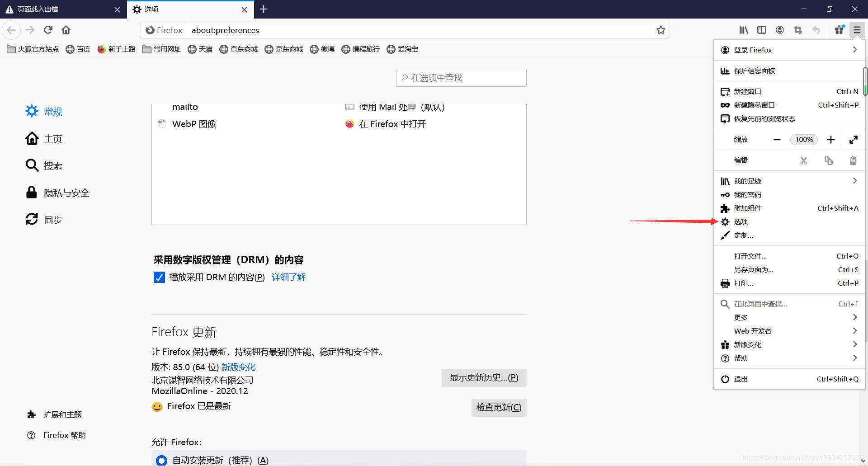Click the cut scissors icon

(803, 160)
